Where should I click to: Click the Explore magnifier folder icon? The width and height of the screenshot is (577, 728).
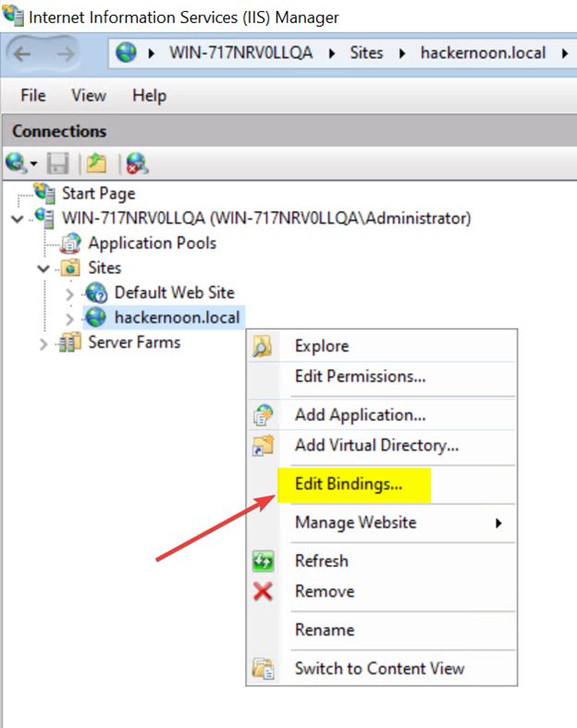coord(263,346)
